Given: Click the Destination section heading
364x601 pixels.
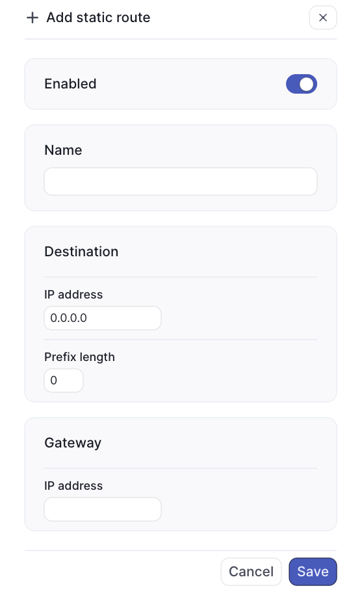Looking at the screenshot, I should click(x=81, y=252).
